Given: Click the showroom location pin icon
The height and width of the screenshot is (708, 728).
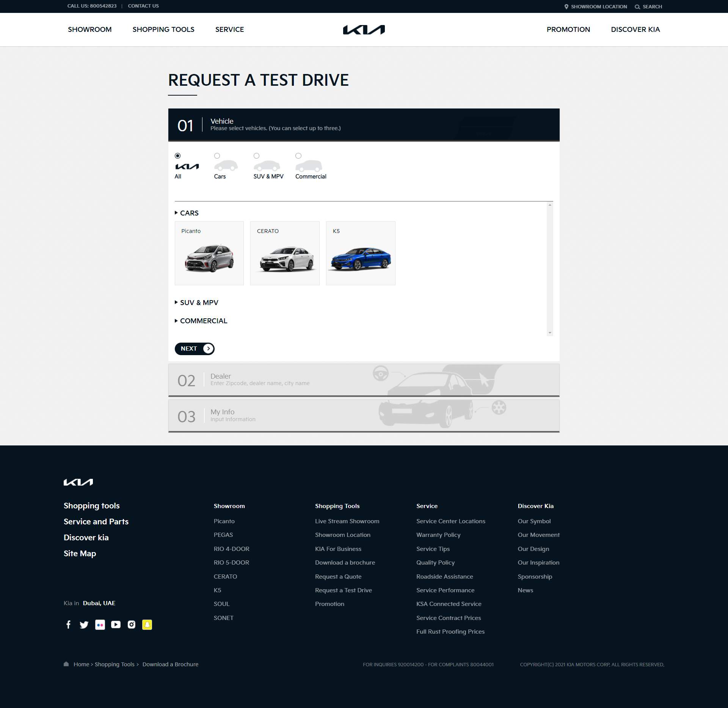Looking at the screenshot, I should [566, 7].
